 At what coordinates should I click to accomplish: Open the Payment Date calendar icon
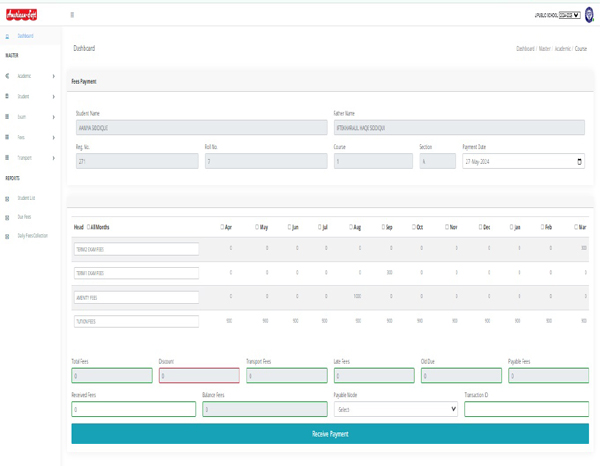[x=579, y=161]
